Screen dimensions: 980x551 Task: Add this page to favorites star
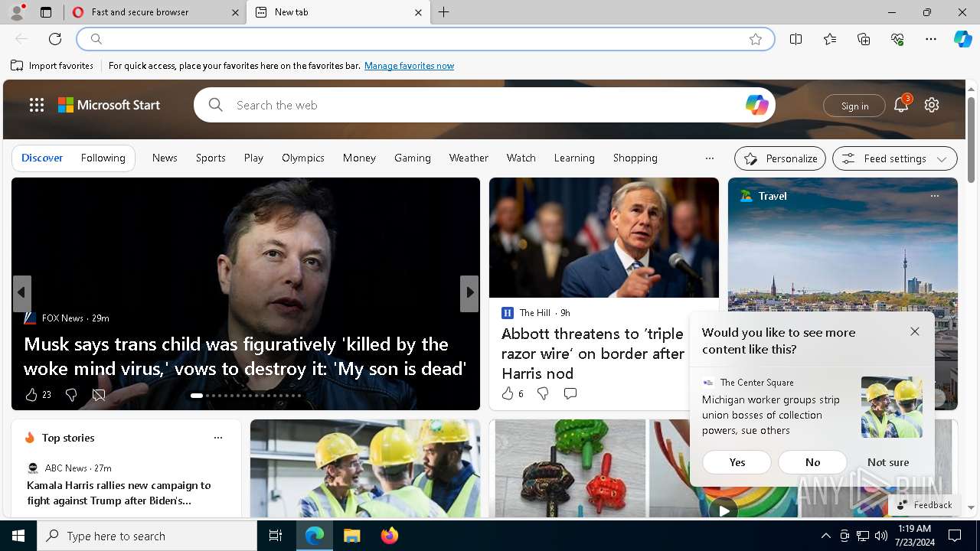pyautogui.click(x=756, y=39)
